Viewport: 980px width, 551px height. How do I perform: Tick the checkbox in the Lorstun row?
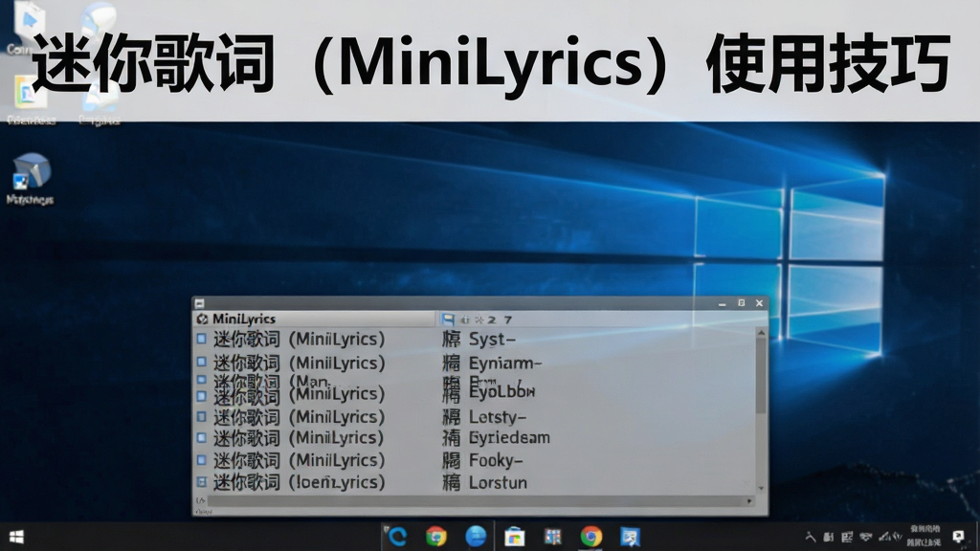coord(201,482)
